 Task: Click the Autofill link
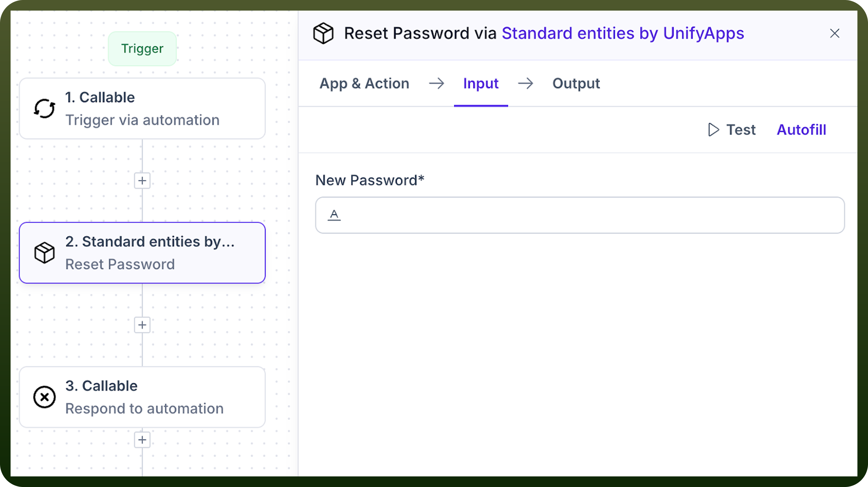click(x=801, y=130)
